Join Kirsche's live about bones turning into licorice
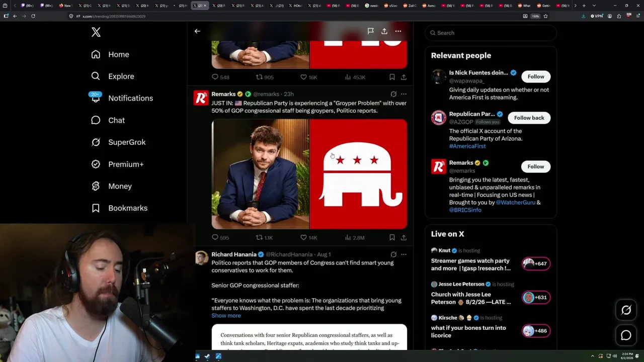 tap(468, 331)
